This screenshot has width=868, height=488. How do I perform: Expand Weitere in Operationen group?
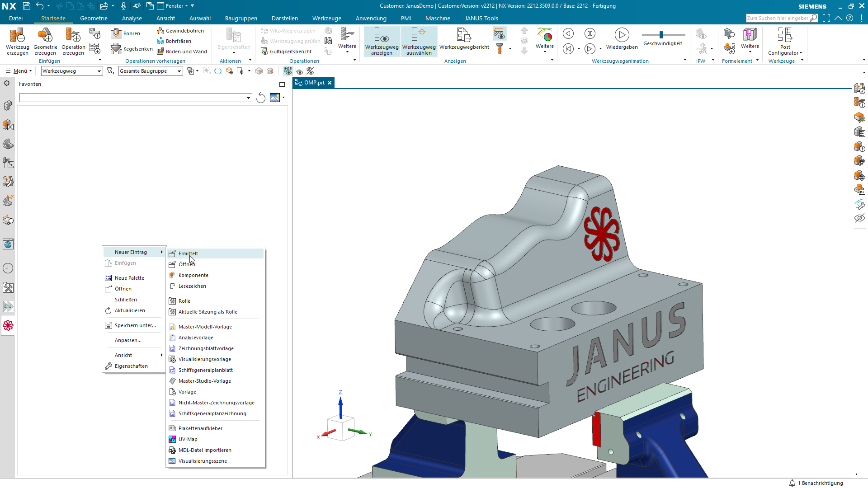(347, 41)
